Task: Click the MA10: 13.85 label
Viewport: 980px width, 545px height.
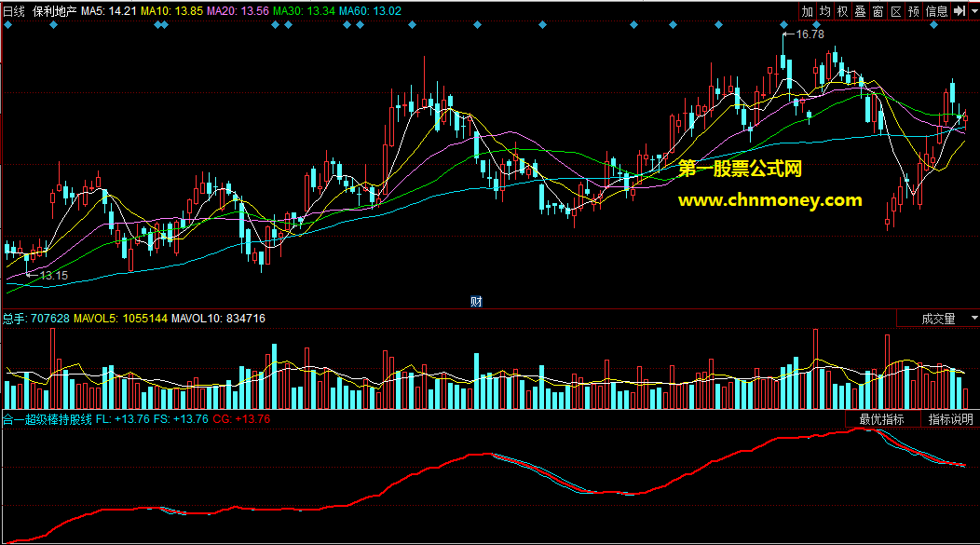Action: (x=172, y=11)
